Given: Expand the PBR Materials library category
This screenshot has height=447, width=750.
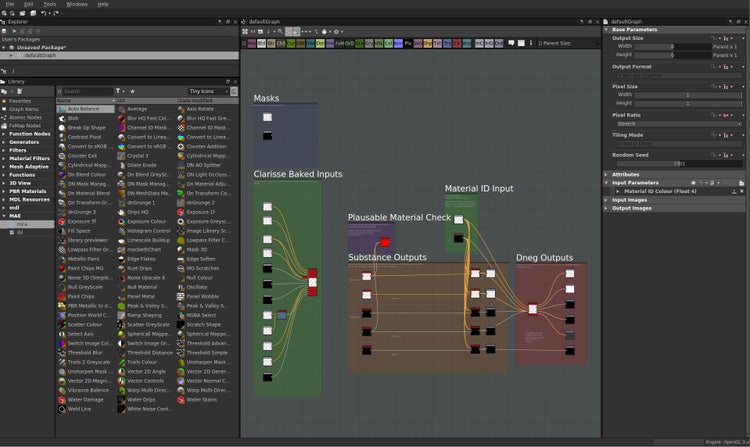Looking at the screenshot, I should [x=4, y=191].
